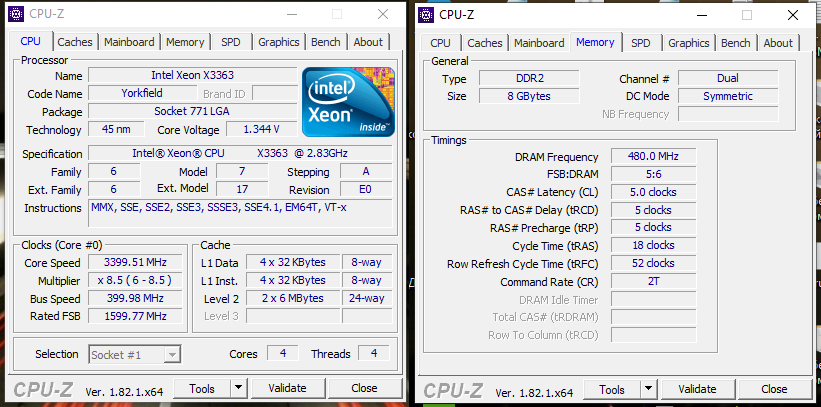The height and width of the screenshot is (407, 821).
Task: Open the Graphics tab in the left CPU-Z window
Action: pos(279,42)
